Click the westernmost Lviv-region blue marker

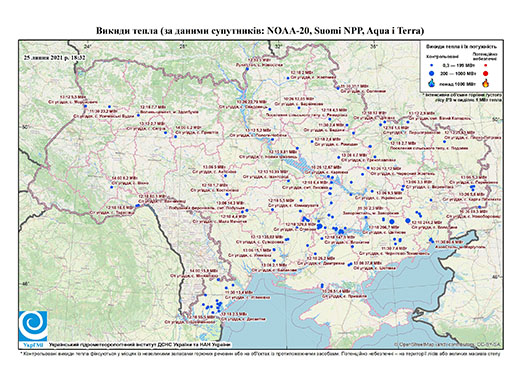tap(85, 106)
